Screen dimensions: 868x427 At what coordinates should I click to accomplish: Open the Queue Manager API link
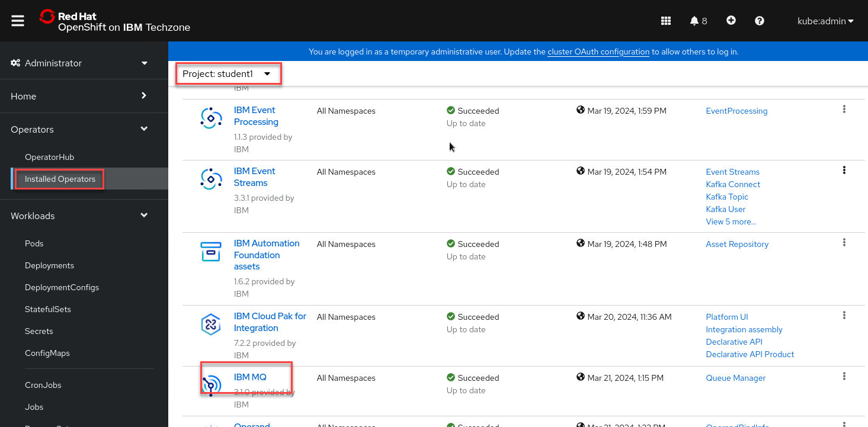point(736,378)
